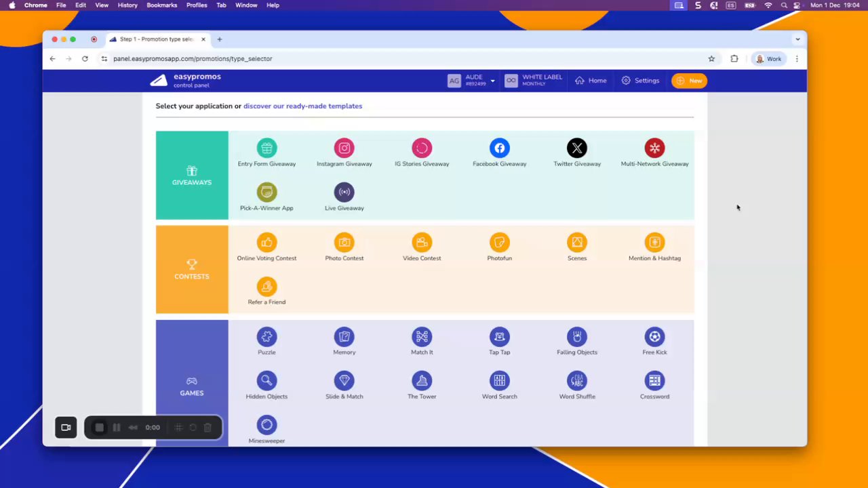Click the White Label Monthly plan
The height and width of the screenshot is (488, 868).
click(x=534, y=81)
